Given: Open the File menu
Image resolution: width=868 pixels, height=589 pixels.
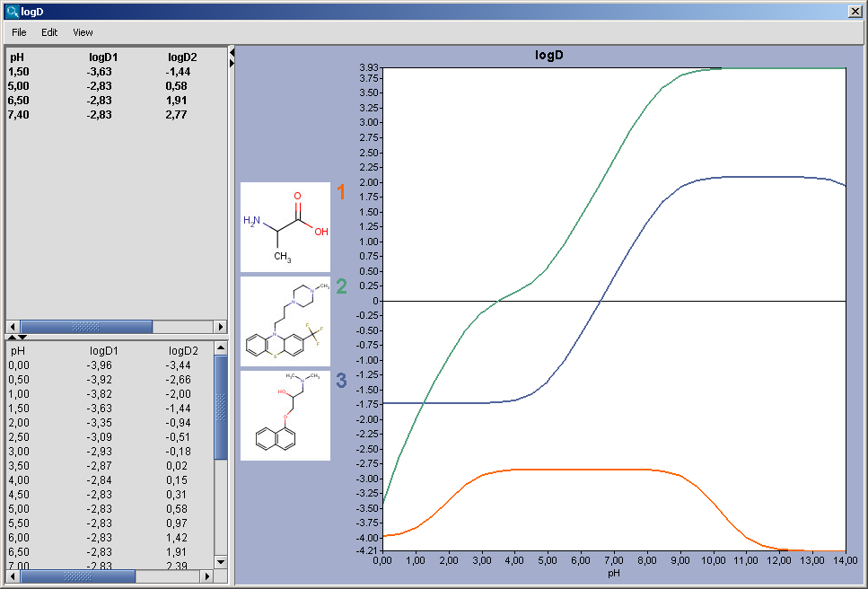Looking at the screenshot, I should tap(19, 32).
